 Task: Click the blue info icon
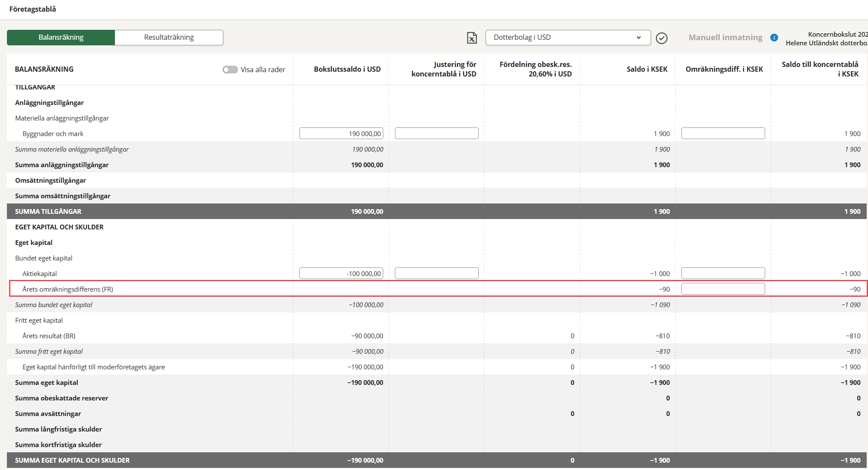point(774,38)
